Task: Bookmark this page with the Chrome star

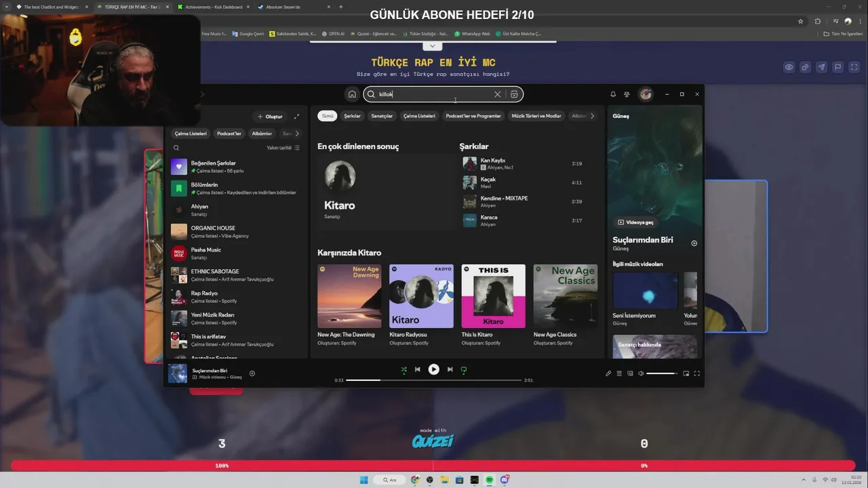Action: point(801,21)
